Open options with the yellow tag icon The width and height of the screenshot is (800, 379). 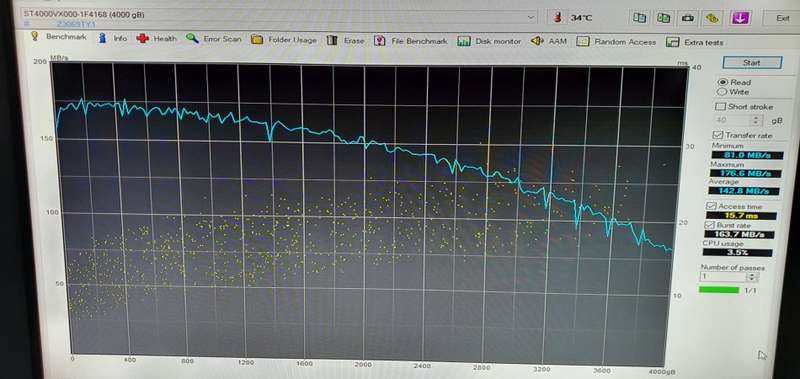(x=712, y=18)
